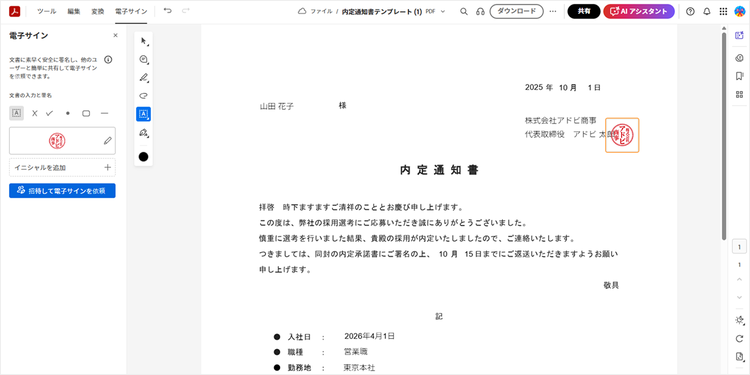Select the line mark tool
The width and height of the screenshot is (750, 375).
pyautogui.click(x=105, y=113)
